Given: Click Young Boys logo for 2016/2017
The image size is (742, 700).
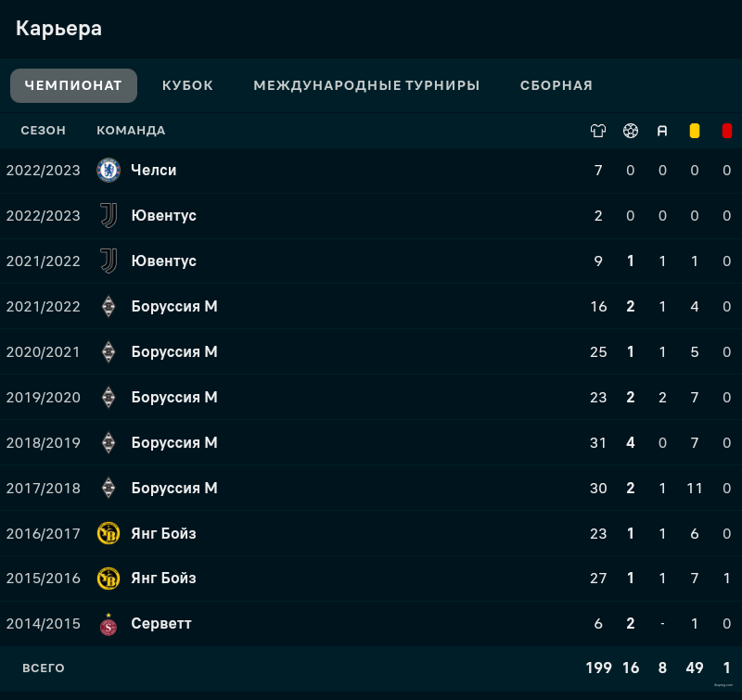Looking at the screenshot, I should click(x=109, y=533).
